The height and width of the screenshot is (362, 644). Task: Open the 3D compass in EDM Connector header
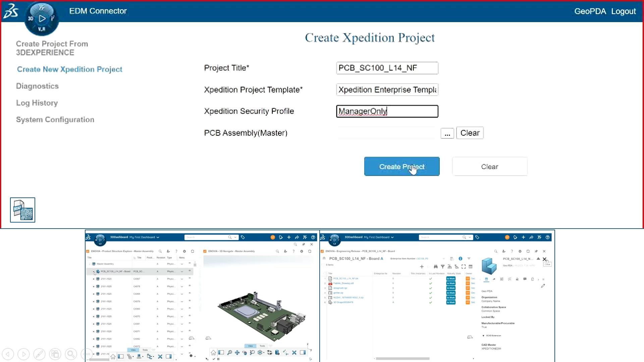[42, 18]
